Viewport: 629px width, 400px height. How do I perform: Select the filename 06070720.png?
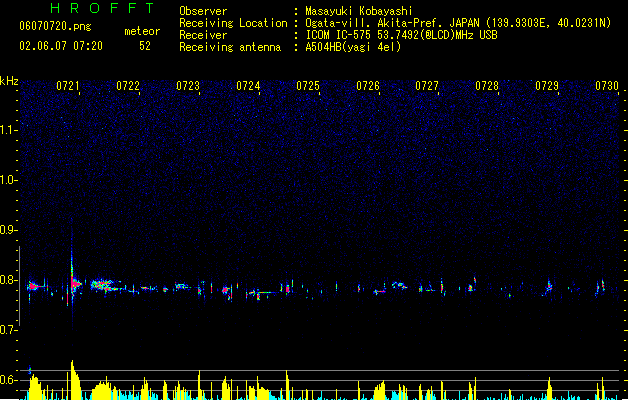click(x=55, y=26)
